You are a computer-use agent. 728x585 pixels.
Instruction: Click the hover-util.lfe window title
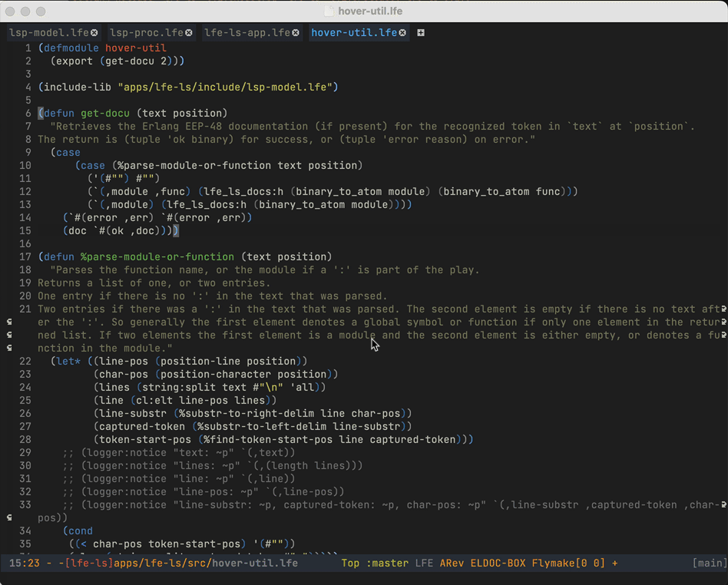tap(370, 12)
